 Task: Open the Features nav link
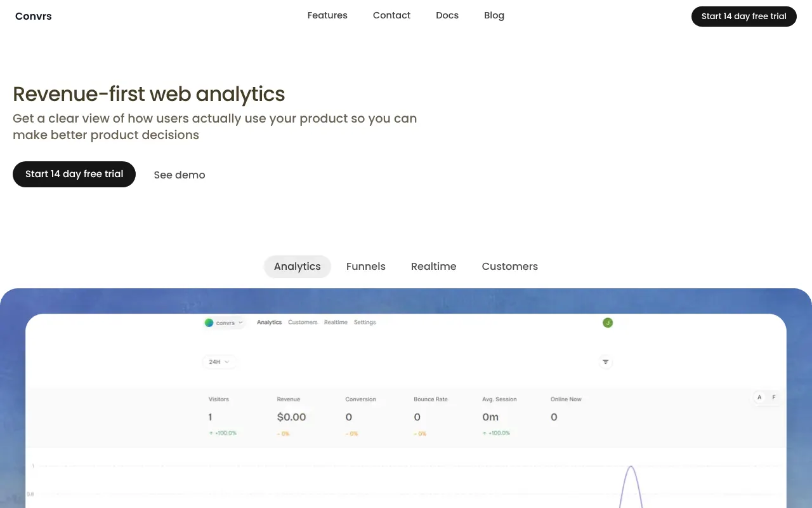(327, 15)
